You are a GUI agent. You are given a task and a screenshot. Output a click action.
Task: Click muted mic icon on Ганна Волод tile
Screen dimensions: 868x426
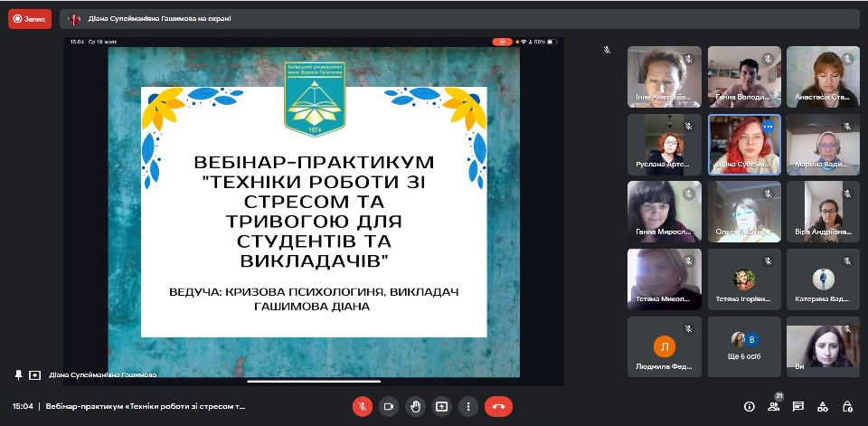coord(768,59)
